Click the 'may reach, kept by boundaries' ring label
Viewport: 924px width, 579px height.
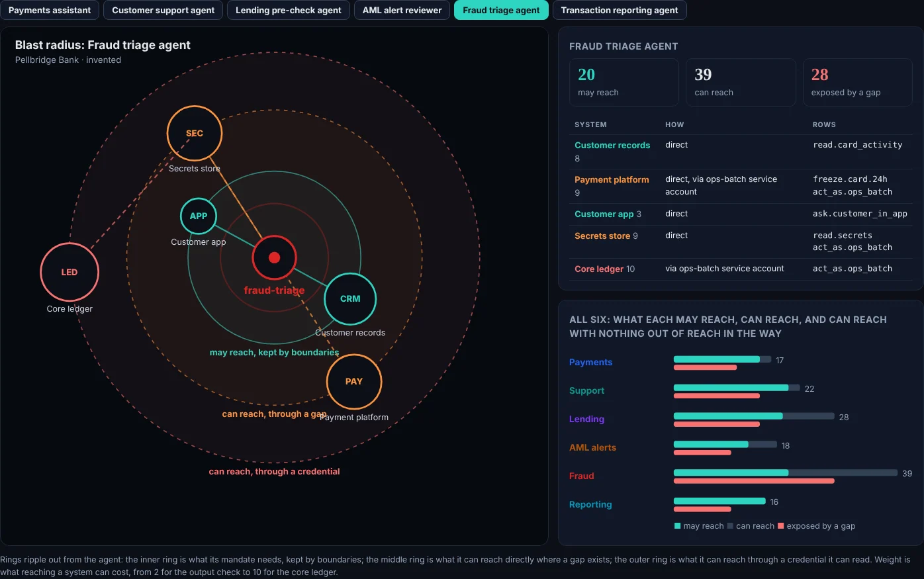click(x=274, y=353)
